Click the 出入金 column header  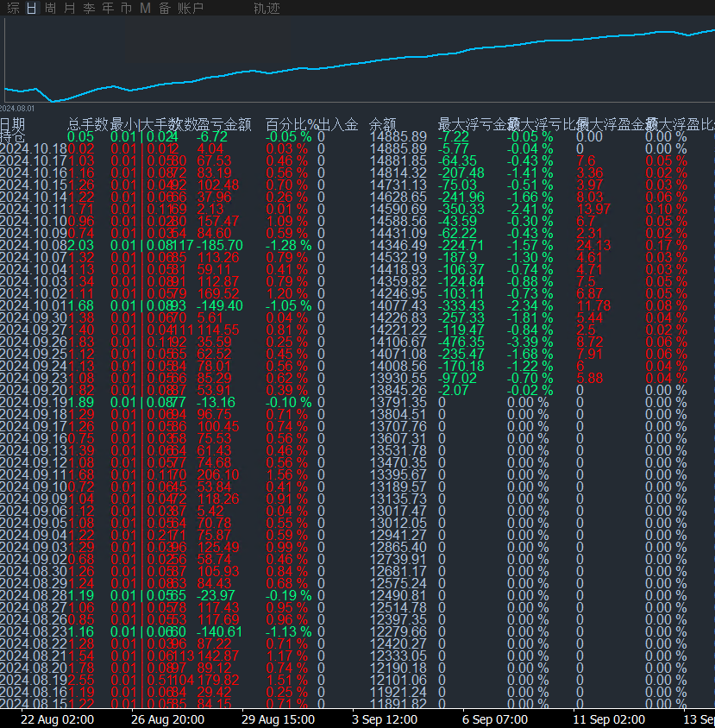[x=338, y=124]
